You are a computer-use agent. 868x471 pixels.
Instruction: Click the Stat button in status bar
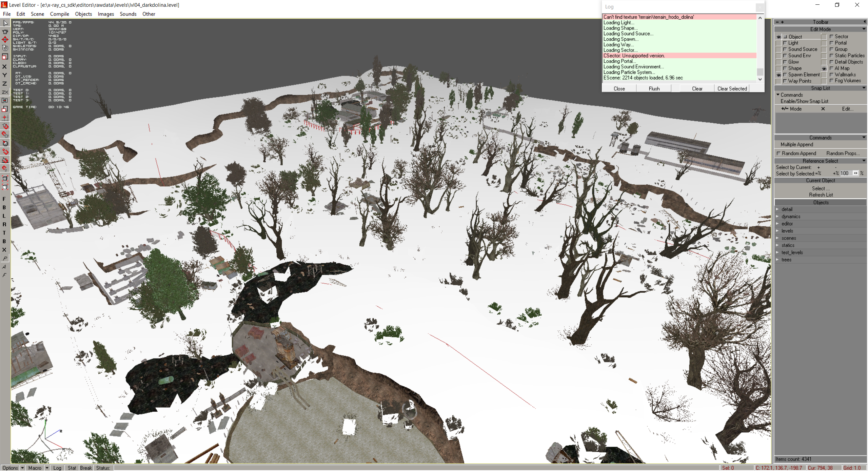pyautogui.click(x=72, y=468)
